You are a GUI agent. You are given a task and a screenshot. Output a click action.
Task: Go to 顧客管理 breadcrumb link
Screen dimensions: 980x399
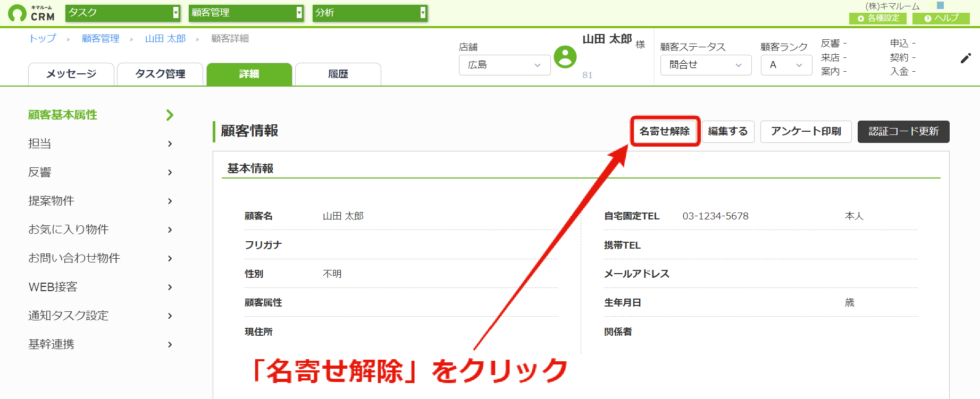click(x=100, y=38)
